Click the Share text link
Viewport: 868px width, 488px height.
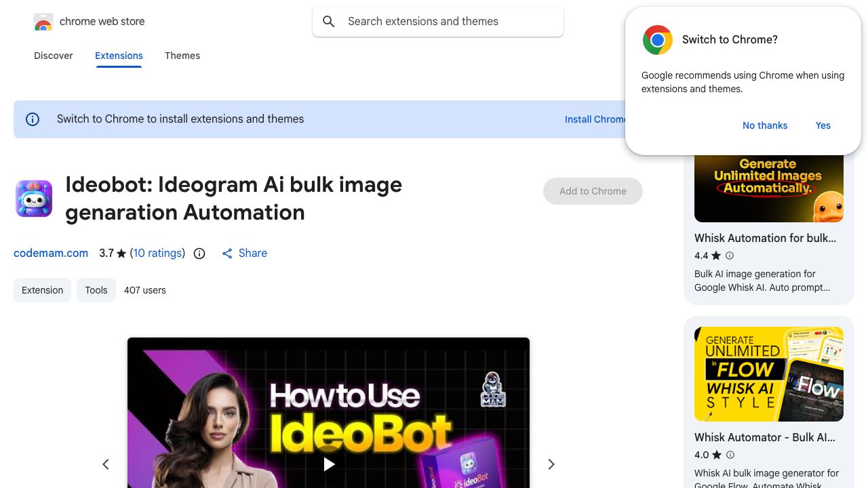253,253
